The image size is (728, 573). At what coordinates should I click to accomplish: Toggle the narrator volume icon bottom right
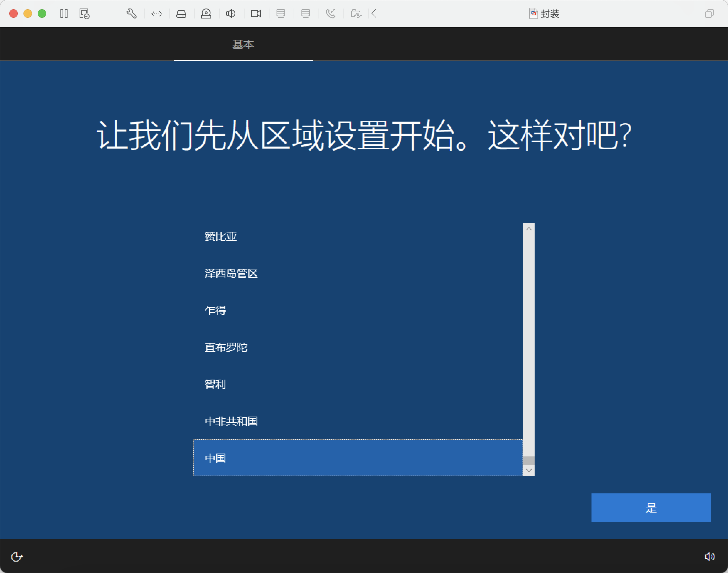click(x=710, y=557)
